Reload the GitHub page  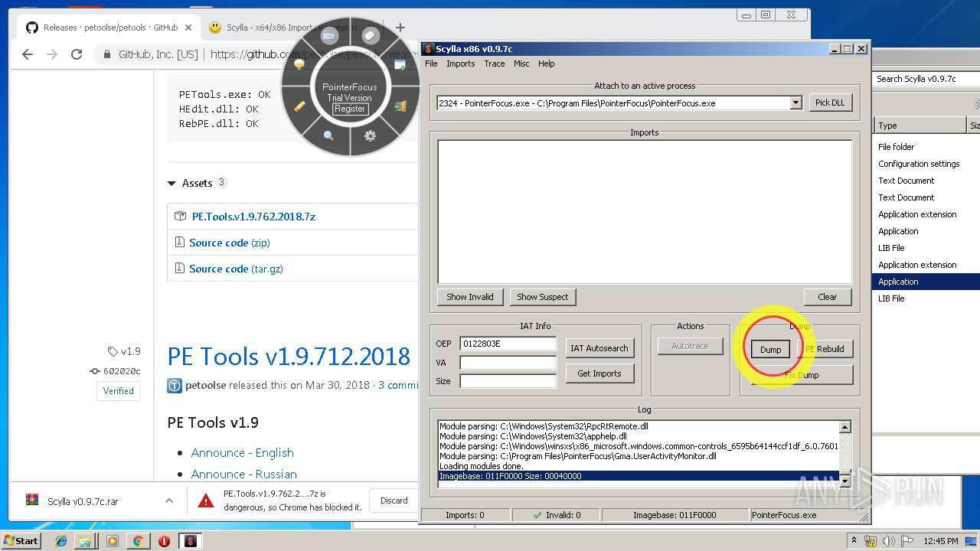(77, 54)
